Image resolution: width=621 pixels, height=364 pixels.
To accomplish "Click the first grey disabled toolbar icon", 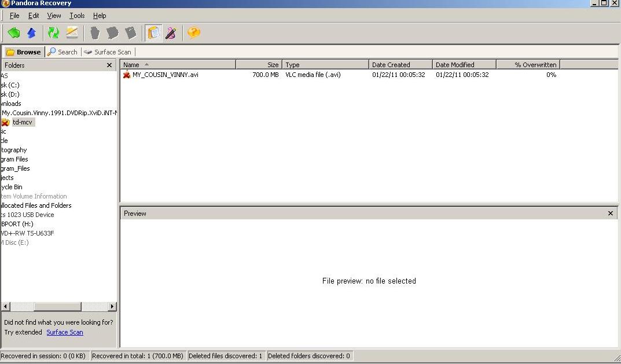I will pyautogui.click(x=95, y=32).
